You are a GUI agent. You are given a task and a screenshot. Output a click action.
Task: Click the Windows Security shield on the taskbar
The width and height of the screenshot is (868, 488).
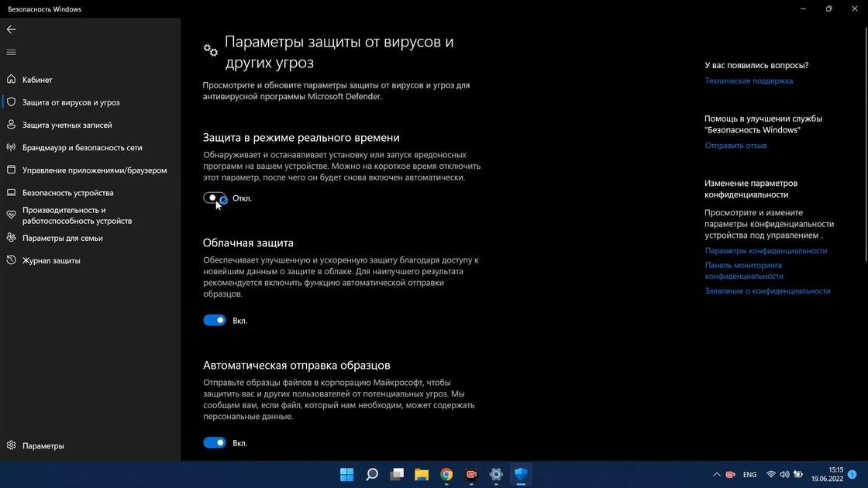[x=521, y=474]
